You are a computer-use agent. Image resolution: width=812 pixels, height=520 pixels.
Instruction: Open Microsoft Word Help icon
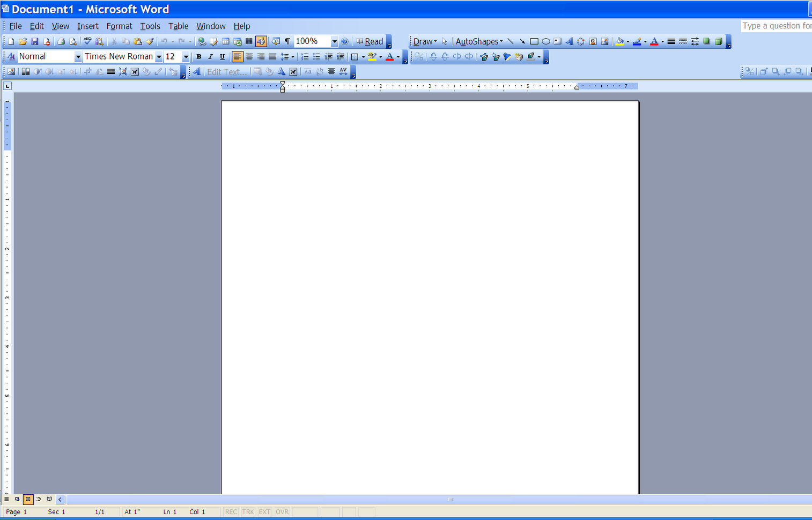(x=345, y=41)
